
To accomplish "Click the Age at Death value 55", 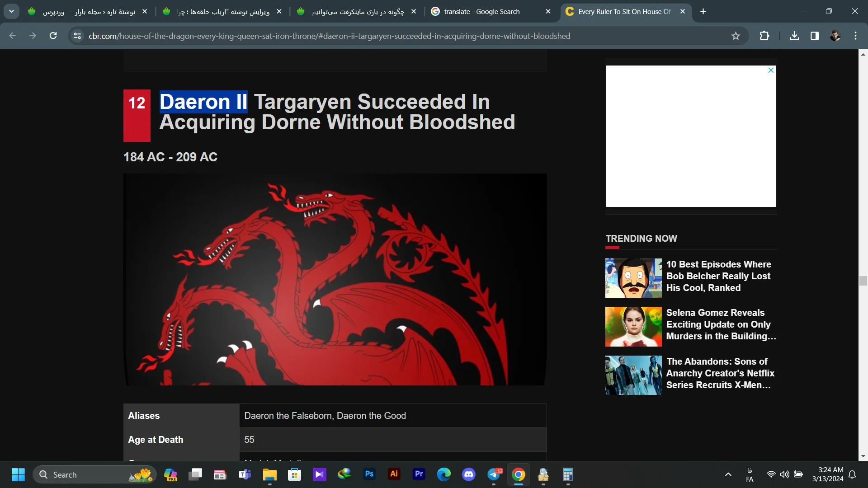I will point(249,440).
